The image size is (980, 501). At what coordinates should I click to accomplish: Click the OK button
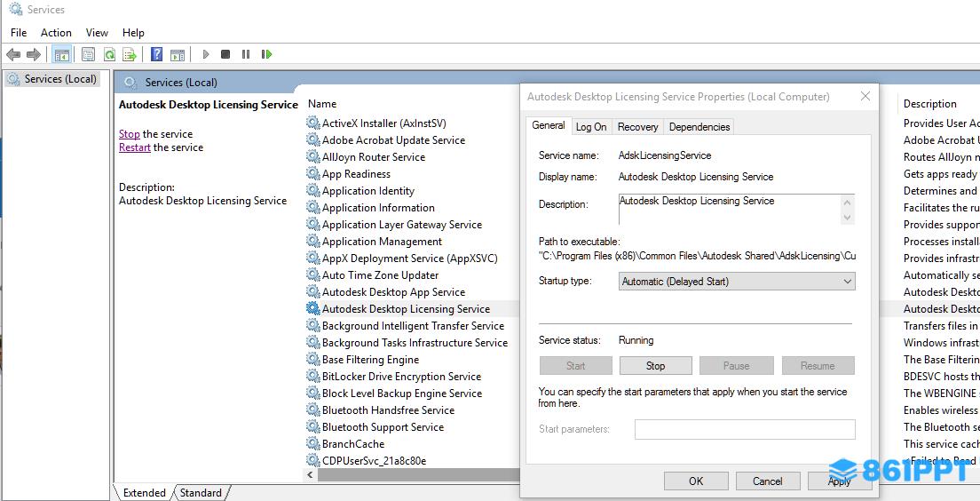696,481
